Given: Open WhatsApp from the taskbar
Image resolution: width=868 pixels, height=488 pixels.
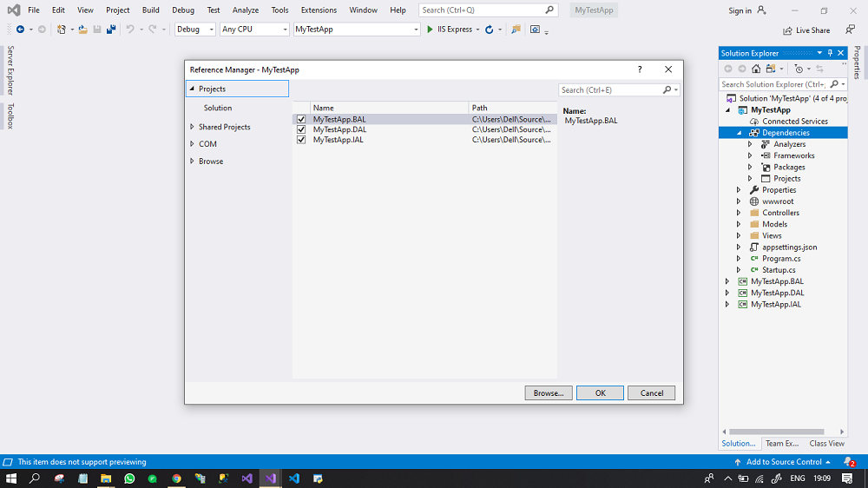Looking at the screenshot, I should click(129, 478).
